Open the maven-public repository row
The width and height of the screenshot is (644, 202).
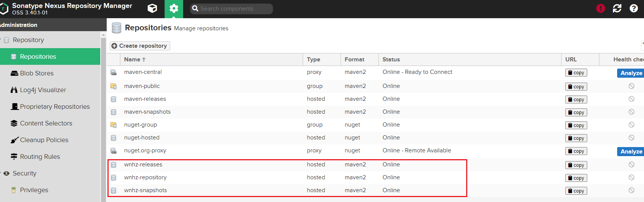point(375,86)
